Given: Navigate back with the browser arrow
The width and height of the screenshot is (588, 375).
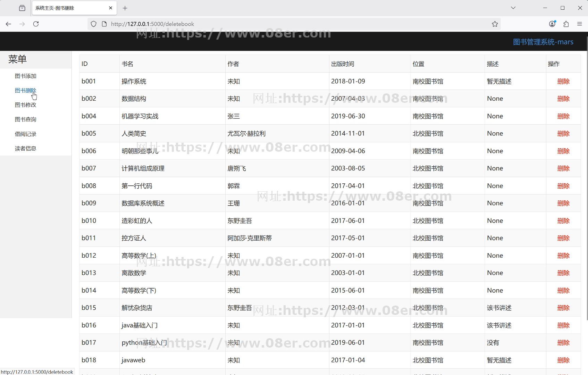Looking at the screenshot, I should (x=8, y=24).
